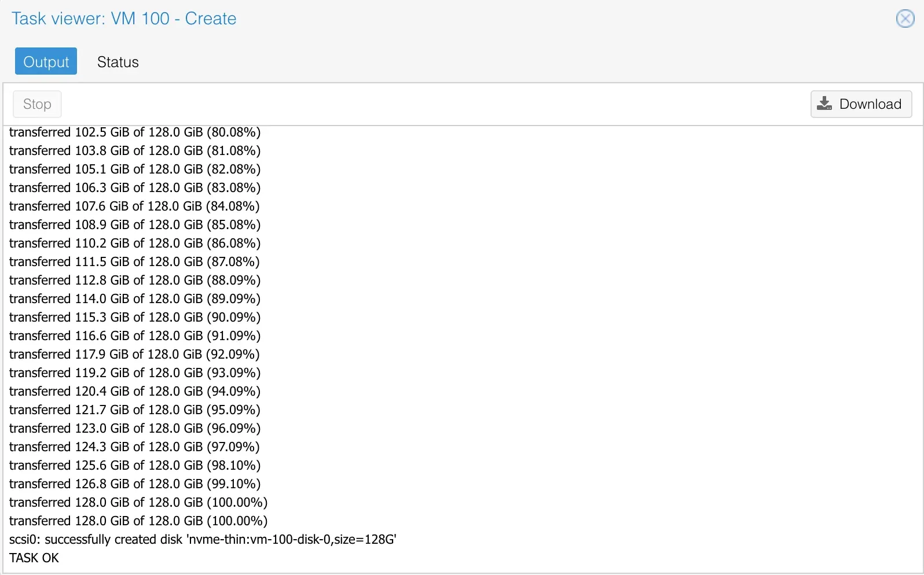Click the 108.9 GiB (85.08%) entry

click(135, 224)
